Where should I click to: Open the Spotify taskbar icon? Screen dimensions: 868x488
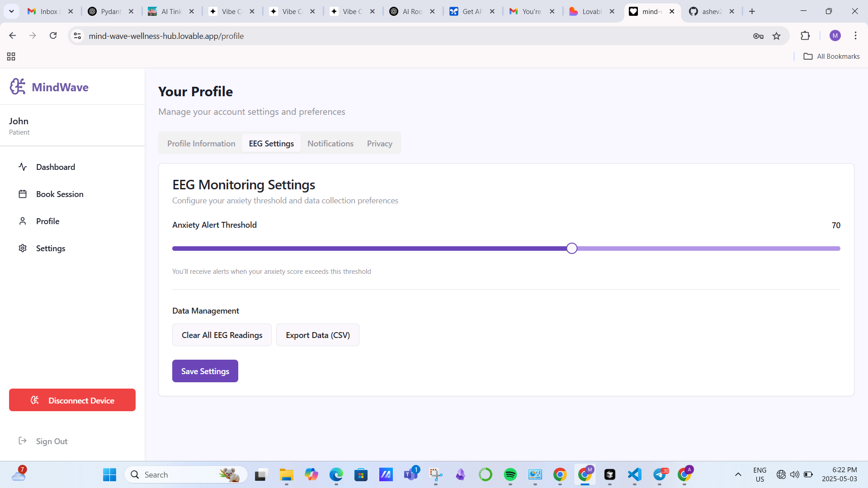[x=510, y=474]
